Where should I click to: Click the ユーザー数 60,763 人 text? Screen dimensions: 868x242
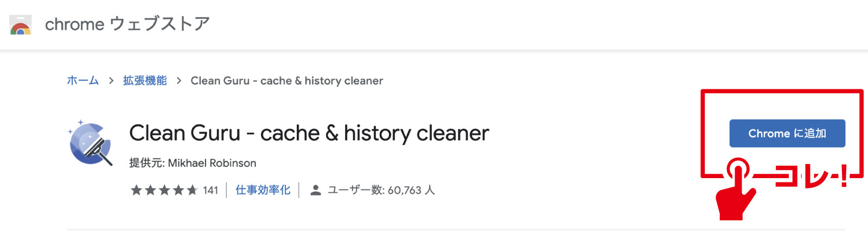click(381, 190)
